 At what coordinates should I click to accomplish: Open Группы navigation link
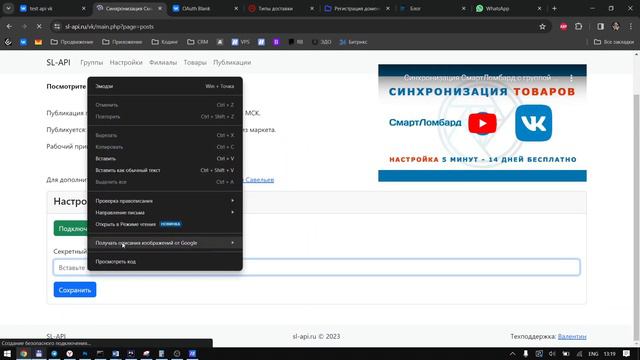91,62
